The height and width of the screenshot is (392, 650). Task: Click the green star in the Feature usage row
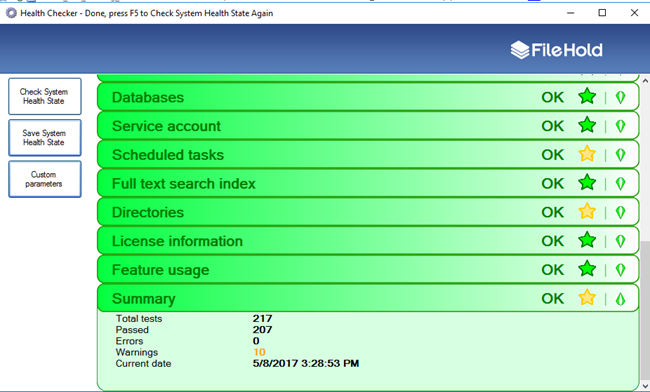click(x=587, y=269)
